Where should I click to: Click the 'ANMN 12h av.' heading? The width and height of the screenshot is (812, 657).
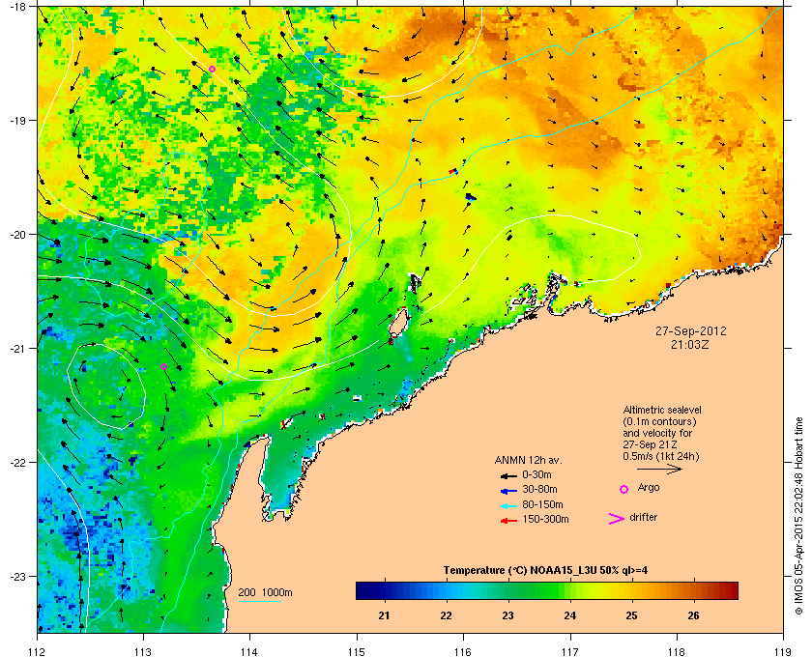pos(528,460)
